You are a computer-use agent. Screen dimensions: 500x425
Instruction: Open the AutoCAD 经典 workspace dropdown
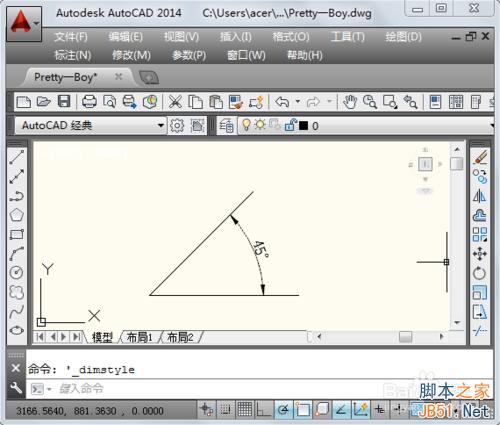tap(161, 126)
